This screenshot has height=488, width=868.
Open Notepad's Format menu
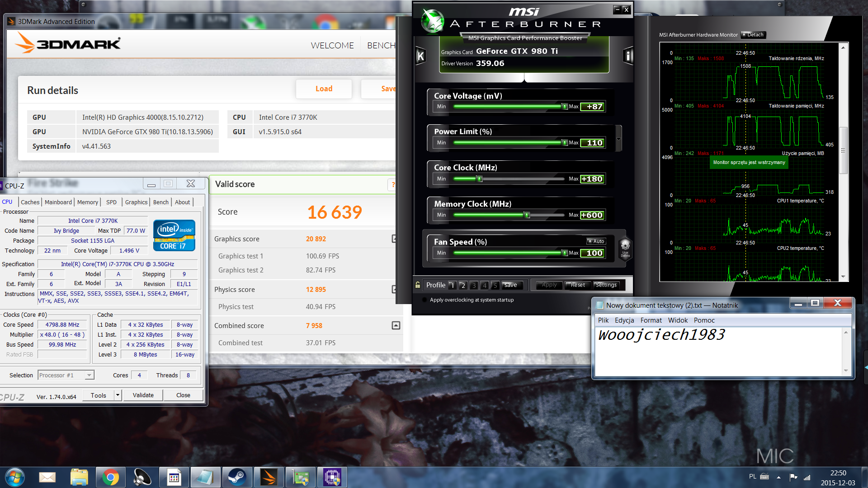pos(651,320)
